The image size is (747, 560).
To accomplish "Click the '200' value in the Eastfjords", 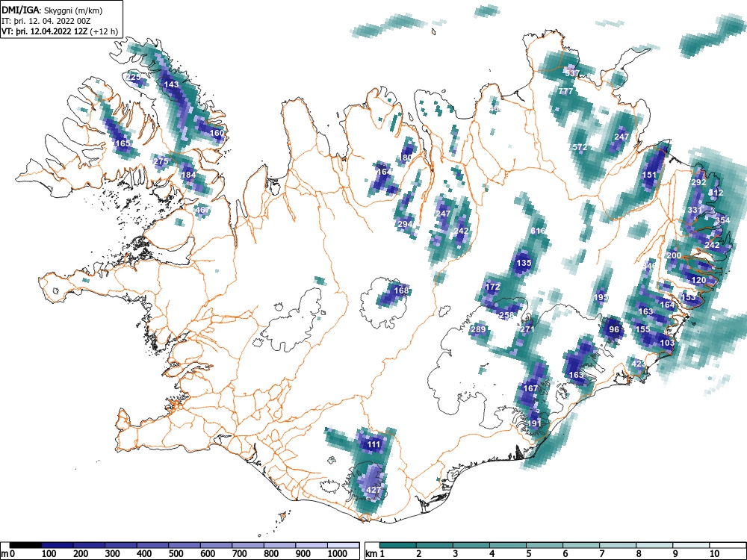I will (x=674, y=255).
